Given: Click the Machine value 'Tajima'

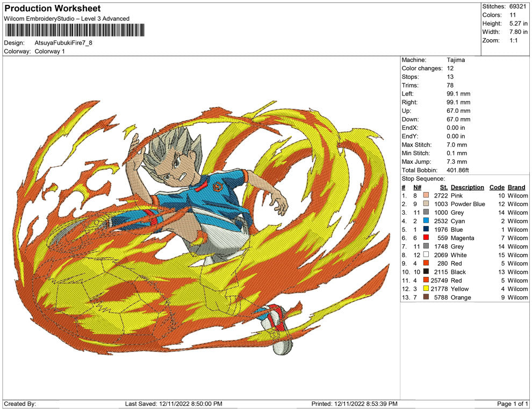Looking at the screenshot, I should coord(456,60).
